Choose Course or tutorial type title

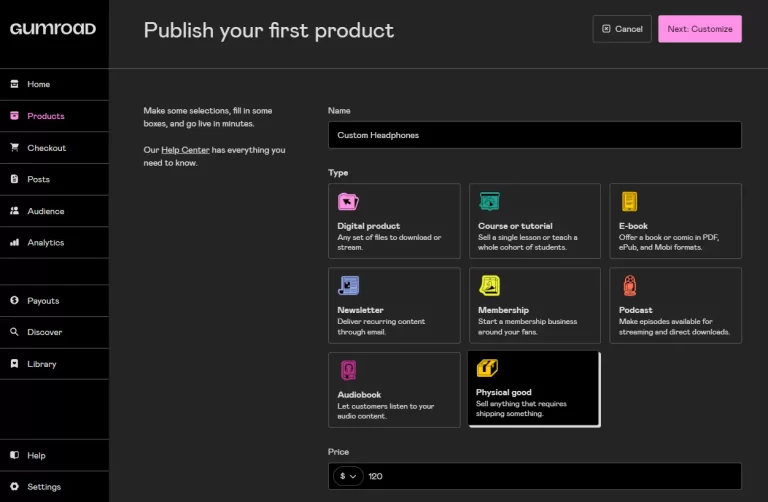(x=515, y=226)
